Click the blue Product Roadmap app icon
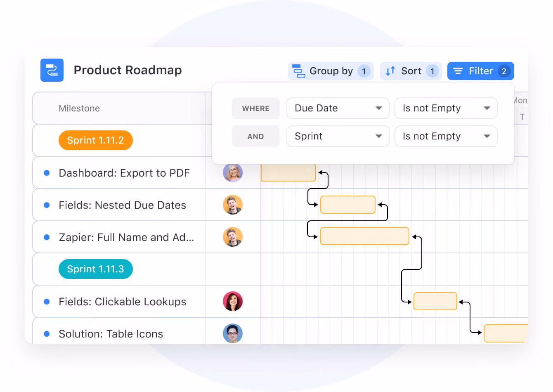Viewport: 553px width, 392px height. click(52, 70)
